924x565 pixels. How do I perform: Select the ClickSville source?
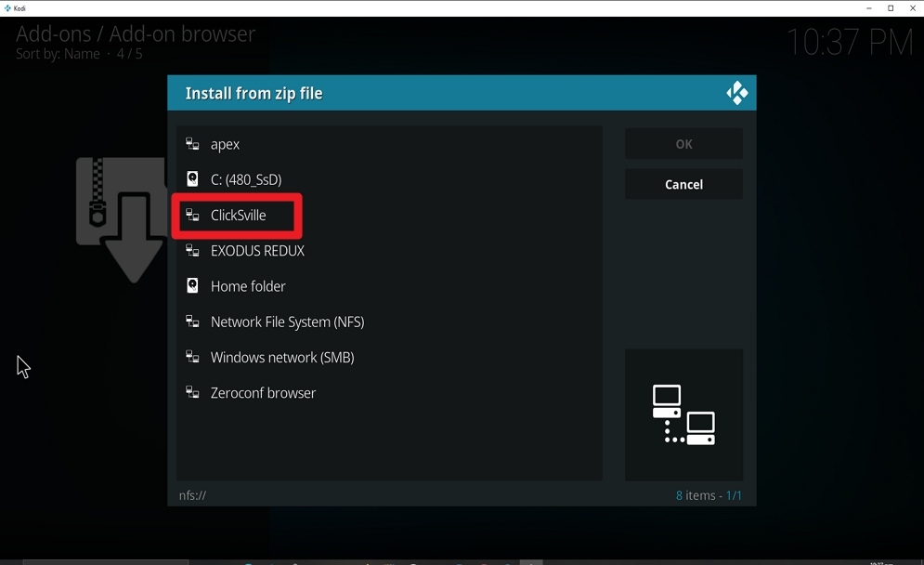pyautogui.click(x=389, y=216)
